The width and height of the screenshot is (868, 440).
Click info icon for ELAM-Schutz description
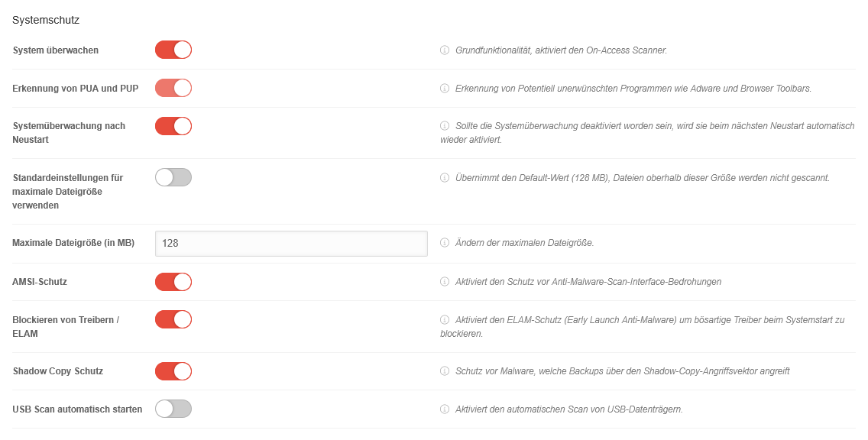pos(445,319)
